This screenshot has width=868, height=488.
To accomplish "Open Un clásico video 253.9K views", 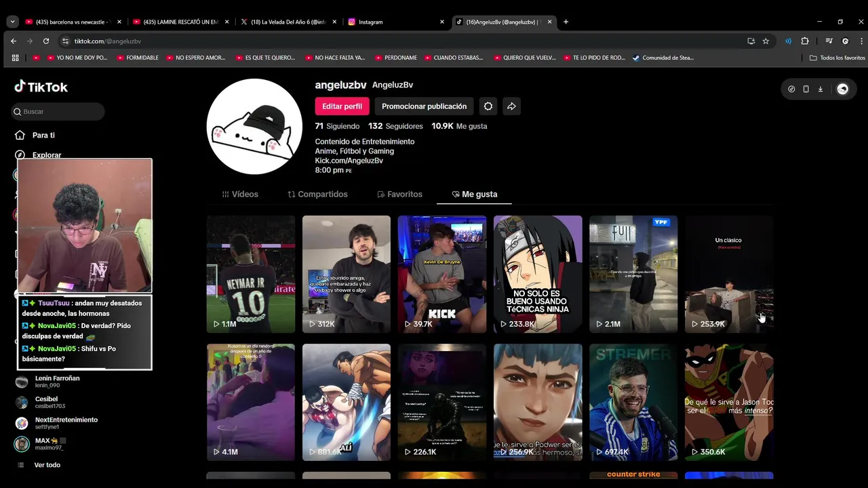I will (729, 274).
